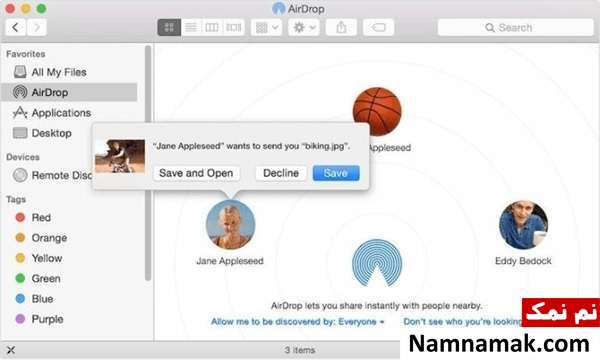Switch to column view
This screenshot has height=360, width=600.
coord(212,28)
